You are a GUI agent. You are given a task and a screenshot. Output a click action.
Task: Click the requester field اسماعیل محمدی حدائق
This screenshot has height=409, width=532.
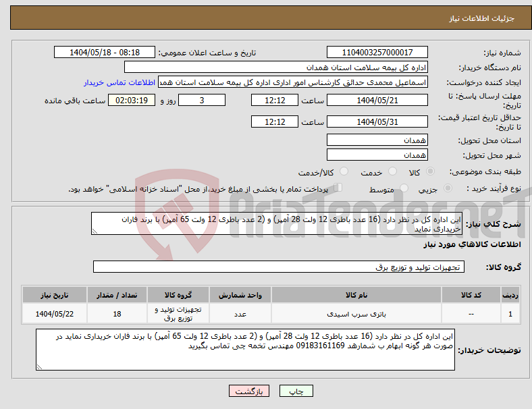pos(293,82)
